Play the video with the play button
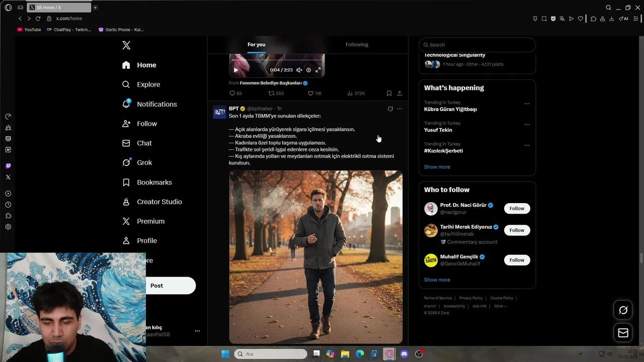 coord(235,70)
